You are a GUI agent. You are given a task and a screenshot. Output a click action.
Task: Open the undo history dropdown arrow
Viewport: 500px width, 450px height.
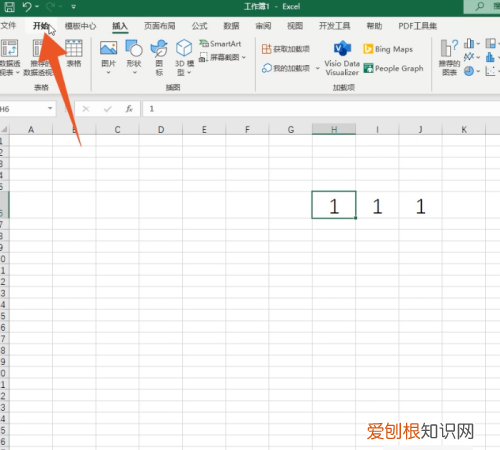tap(37, 6)
